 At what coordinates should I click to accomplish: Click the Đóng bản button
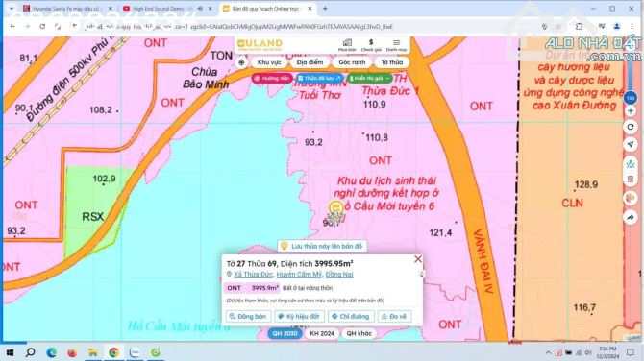coord(248,316)
